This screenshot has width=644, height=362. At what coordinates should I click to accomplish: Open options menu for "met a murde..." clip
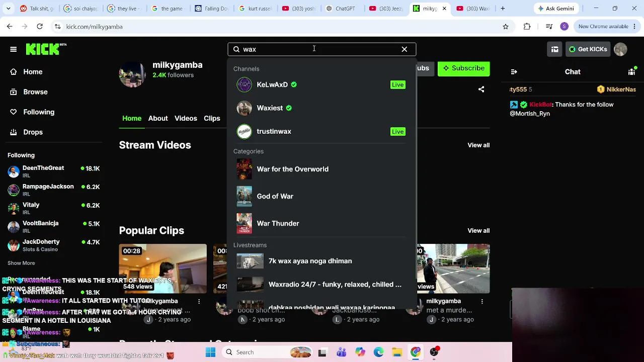[x=482, y=302]
